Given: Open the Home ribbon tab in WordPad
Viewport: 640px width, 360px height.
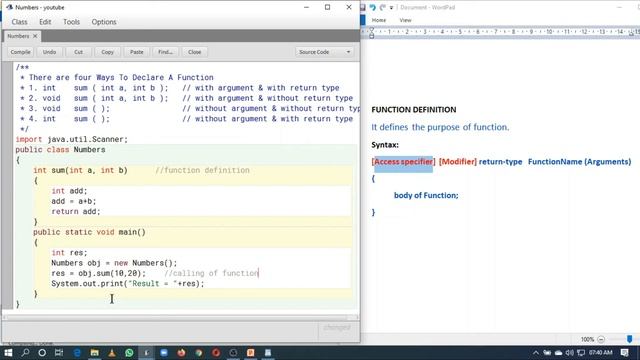Looking at the screenshot, I should tap(379, 20).
